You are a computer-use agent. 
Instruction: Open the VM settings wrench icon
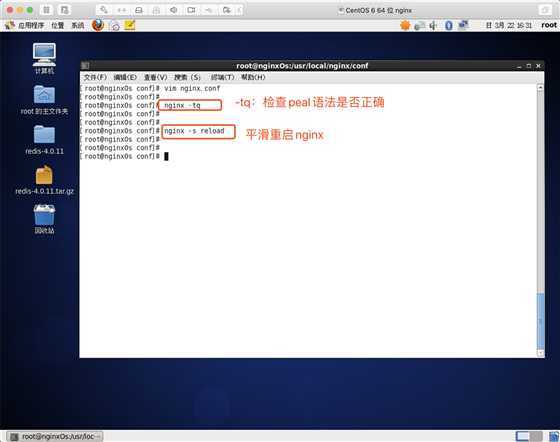[x=104, y=10]
